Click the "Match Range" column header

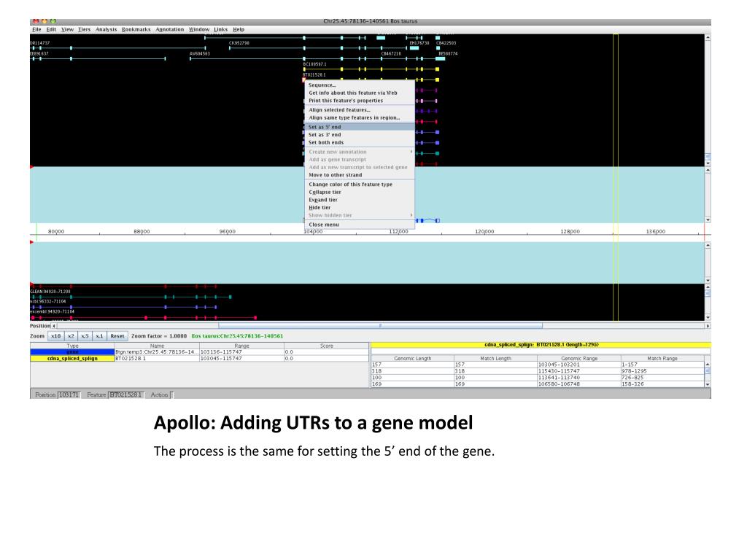tap(662, 359)
